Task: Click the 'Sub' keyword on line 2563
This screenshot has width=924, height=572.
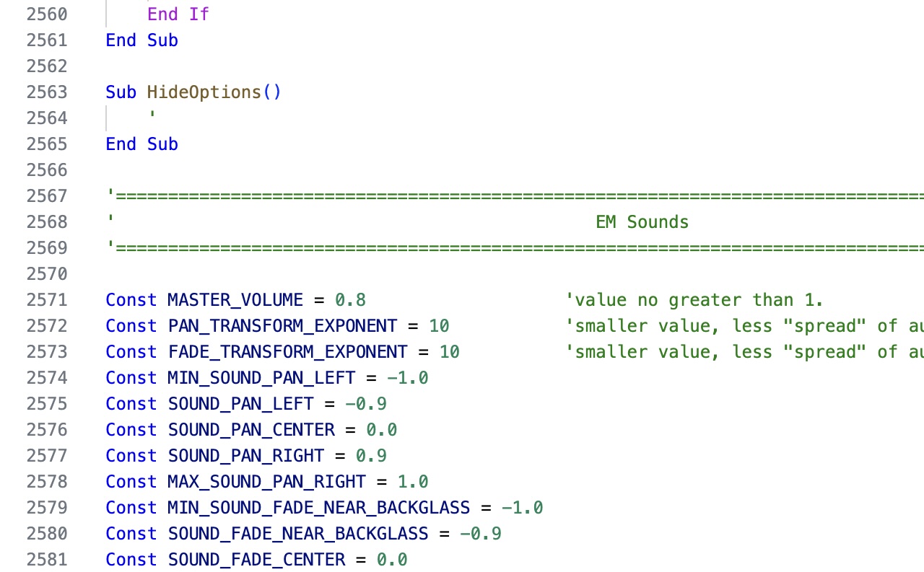Action: coord(121,92)
